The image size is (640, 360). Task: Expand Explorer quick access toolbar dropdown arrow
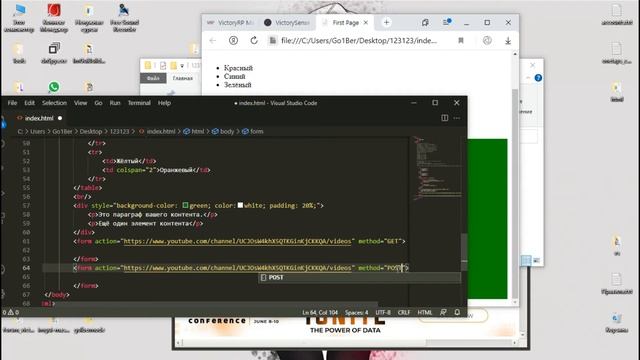coord(182,66)
